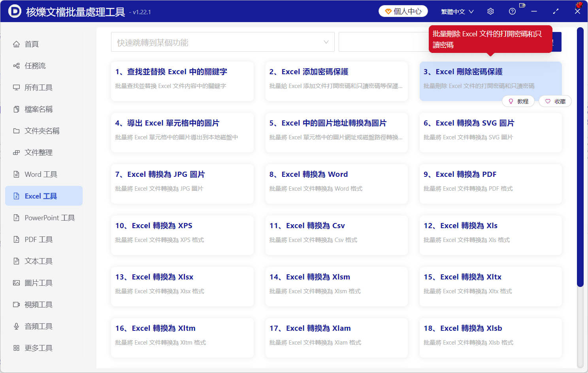588x373 pixels.
Task: Switch to 所有工具 view
Action: click(38, 87)
